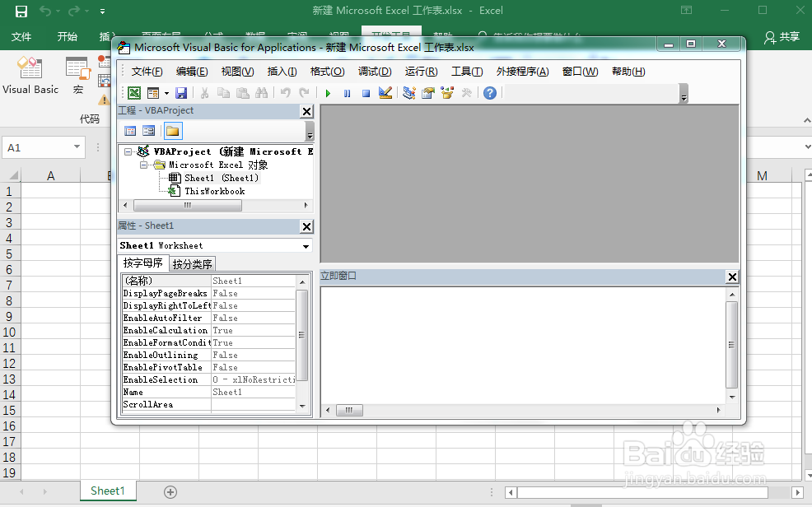Open VBA toolbar options overflow arrow

pos(684,94)
